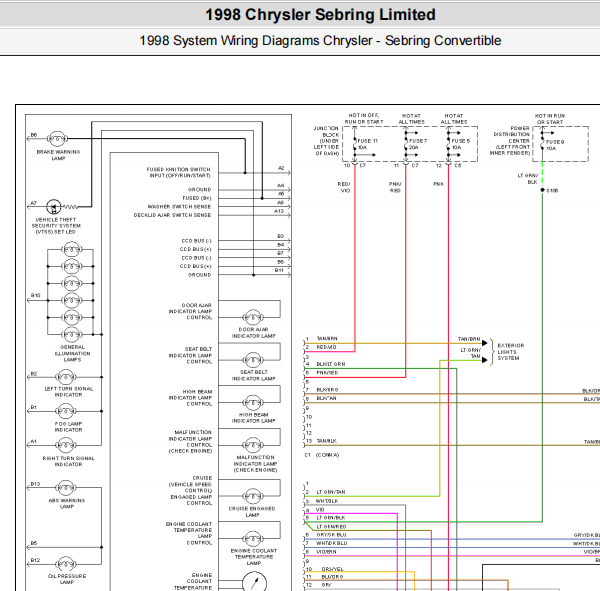Click the "GENERAL ILLUMINATION LAMPS" label

(x=72, y=353)
